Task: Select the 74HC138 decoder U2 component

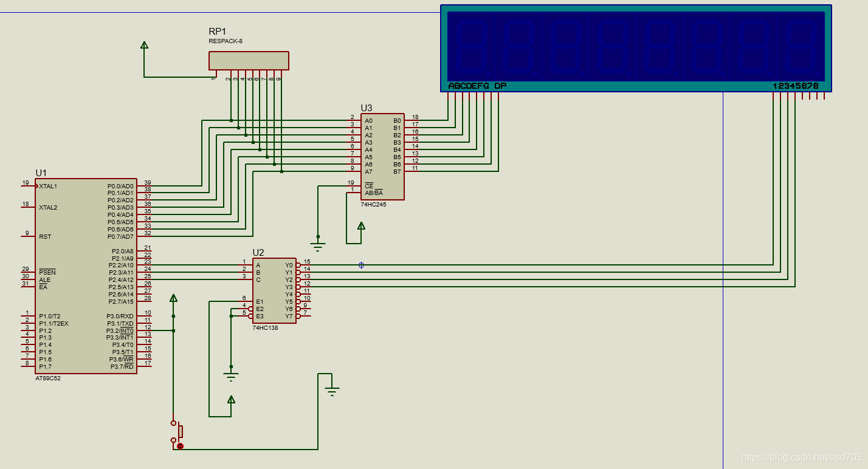Action: click(274, 290)
